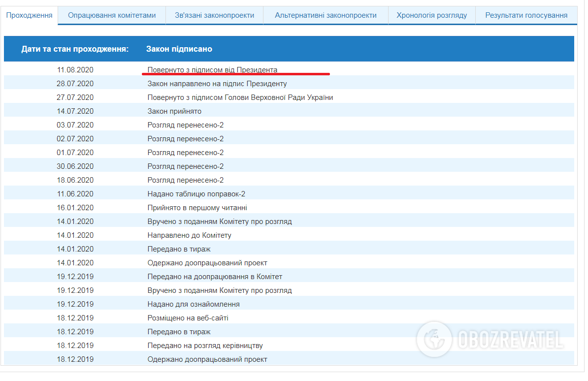Click Повернуто з підписом Голови Верховної Ради

click(x=240, y=97)
